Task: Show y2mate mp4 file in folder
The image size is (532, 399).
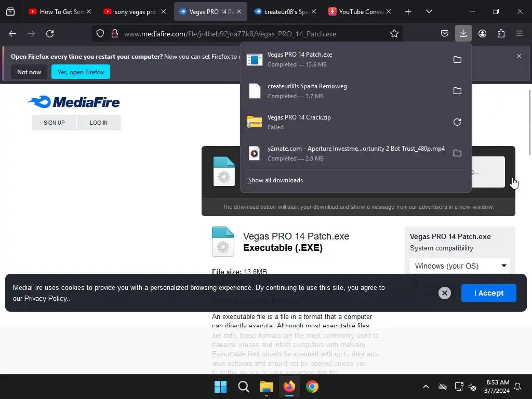Action: [457, 153]
